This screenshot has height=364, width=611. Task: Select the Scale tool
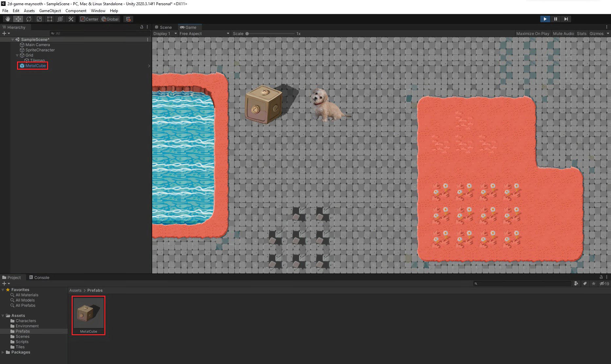point(39,19)
